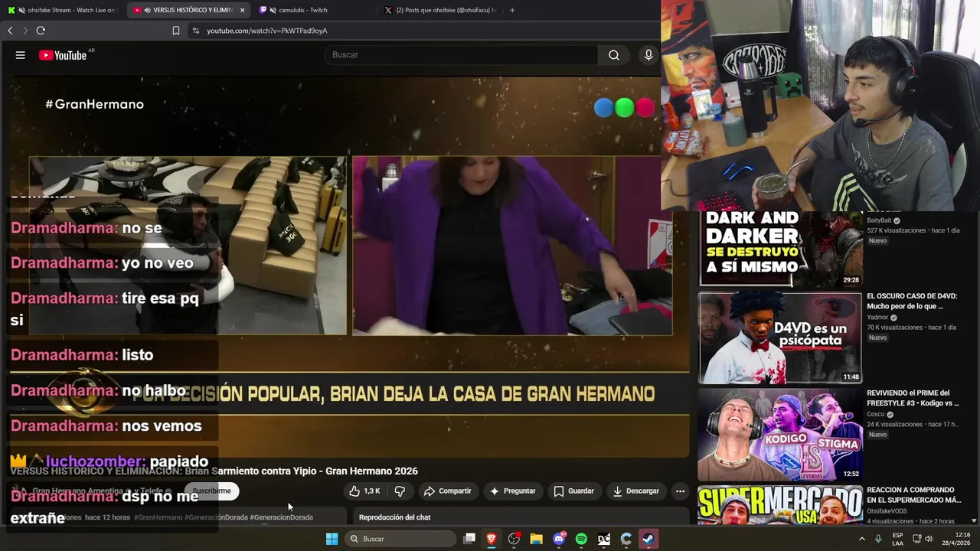
Task: Reload the YouTube page
Action: tap(41, 31)
